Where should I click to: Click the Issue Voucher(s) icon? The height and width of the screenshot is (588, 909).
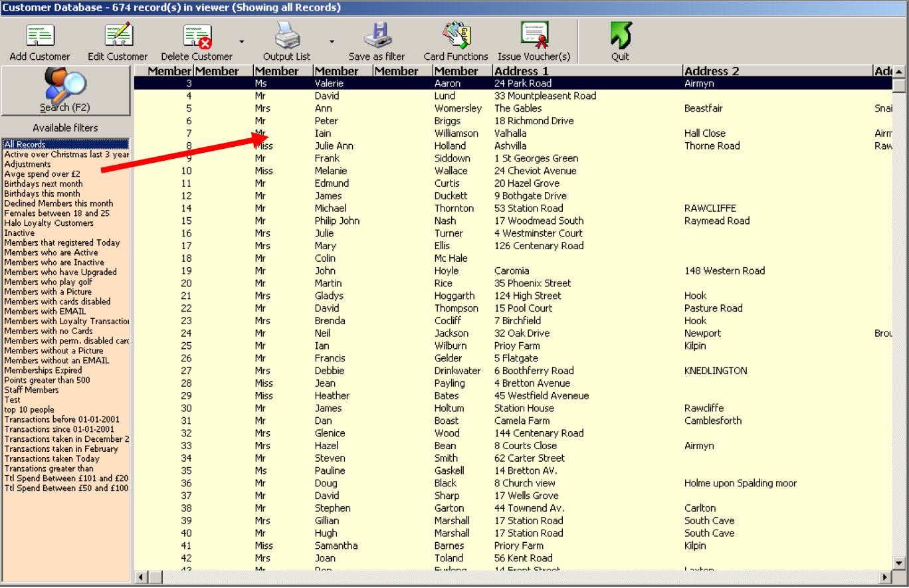(x=534, y=36)
